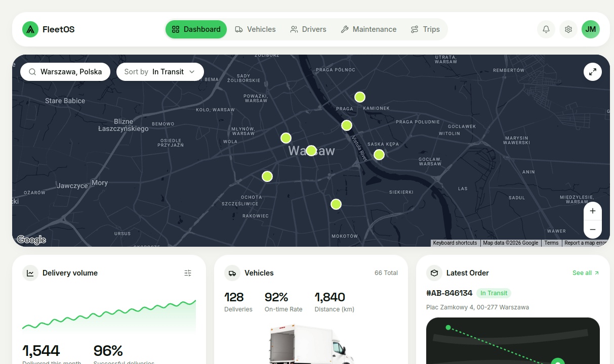Select vehicle marker near Kamionek

[x=360, y=97]
